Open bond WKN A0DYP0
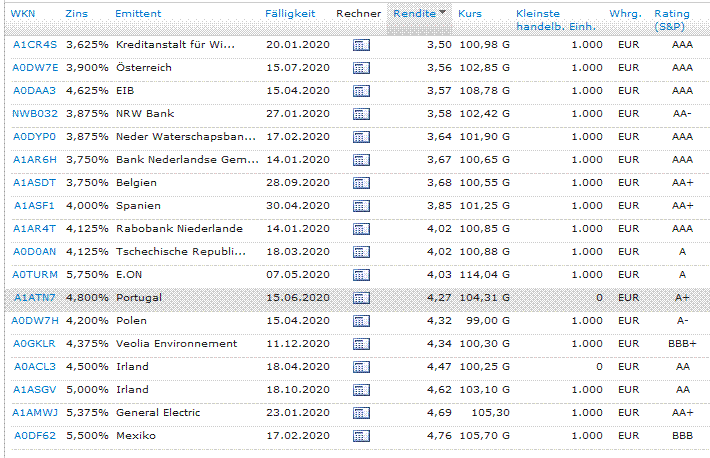Image resolution: width=710 pixels, height=458 pixels. click(34, 137)
